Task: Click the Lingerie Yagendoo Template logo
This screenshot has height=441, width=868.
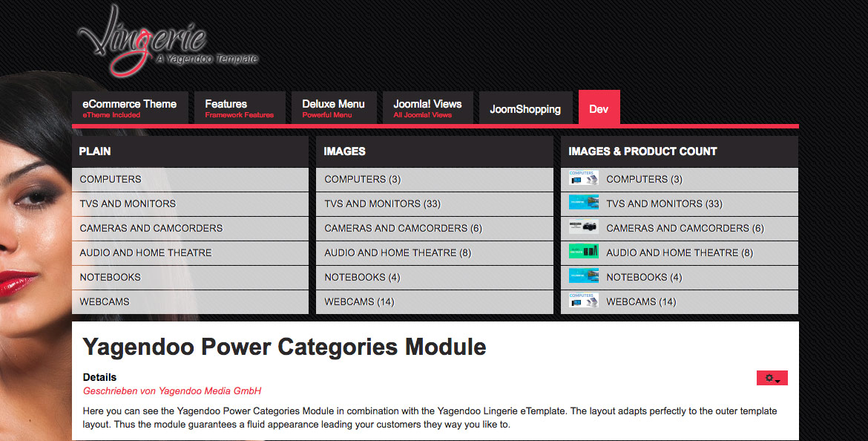Action: [168, 41]
